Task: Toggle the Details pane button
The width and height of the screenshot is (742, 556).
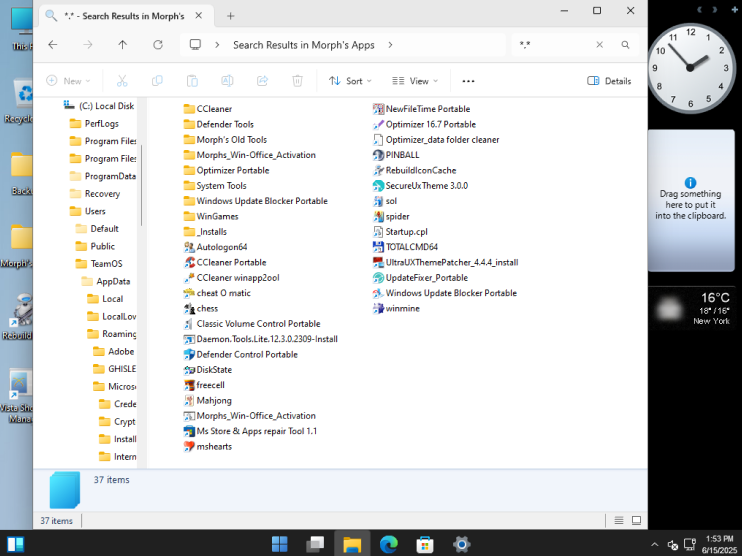Action: click(609, 81)
